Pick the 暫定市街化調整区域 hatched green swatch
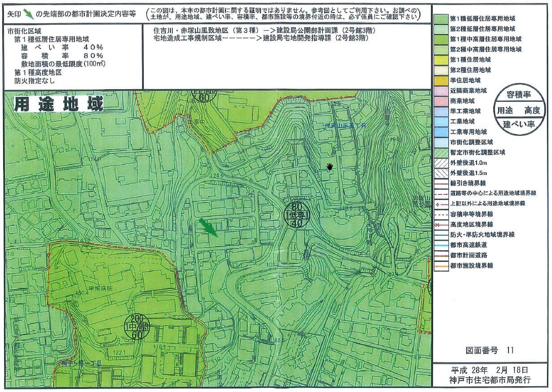 pyautogui.click(x=440, y=152)
